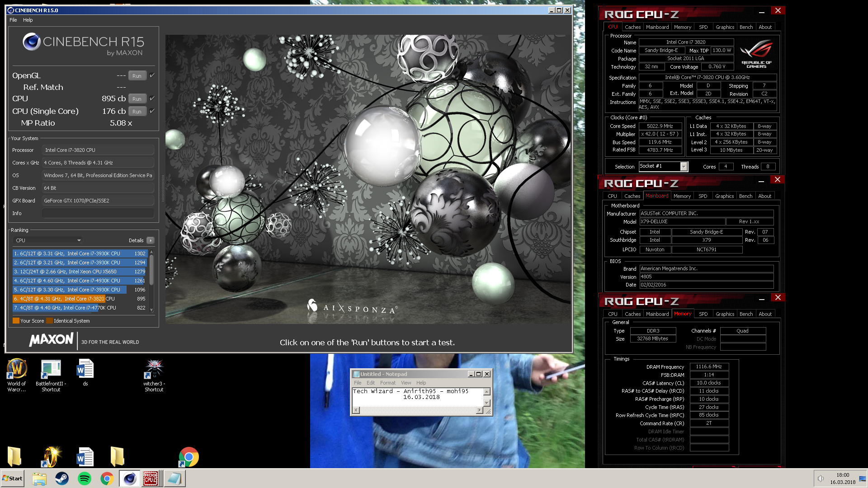Open the witcher3 shortcut icon
This screenshot has height=488, width=868.
[x=154, y=375]
